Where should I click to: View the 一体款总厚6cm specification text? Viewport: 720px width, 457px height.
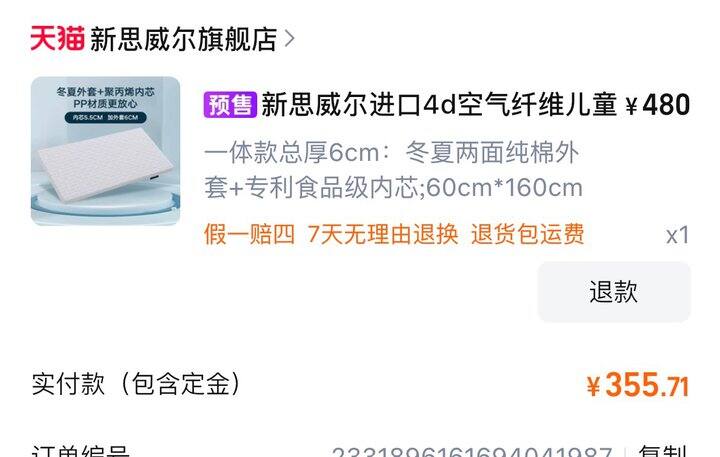391,152
